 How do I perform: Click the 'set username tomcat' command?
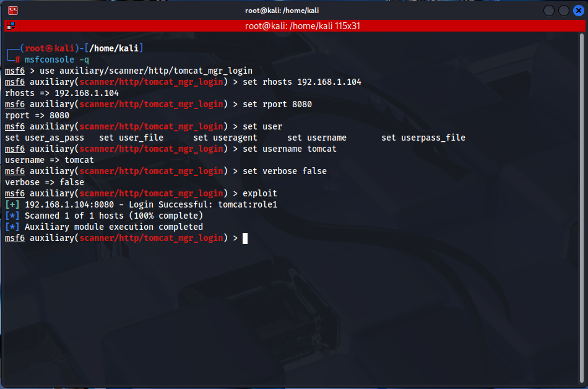[290, 149]
